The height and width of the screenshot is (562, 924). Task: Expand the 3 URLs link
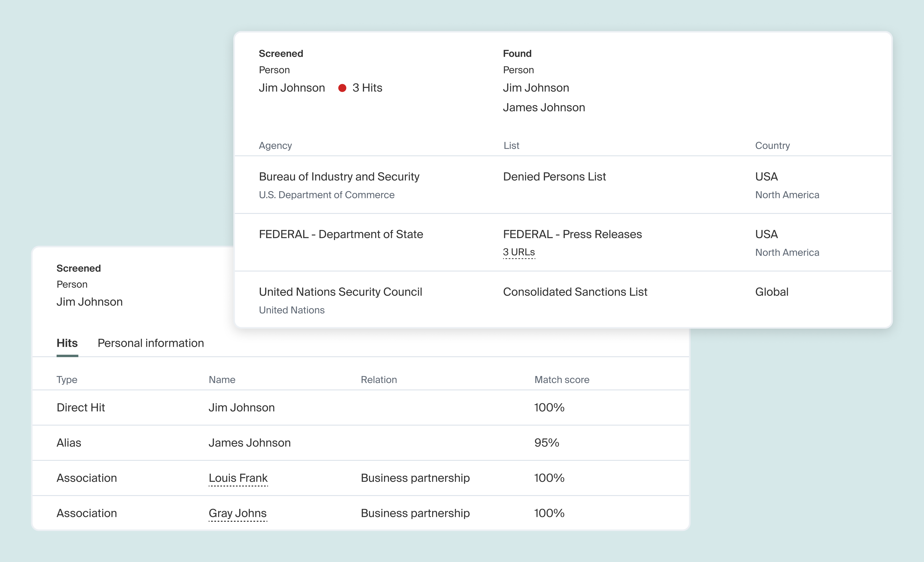[x=519, y=252]
